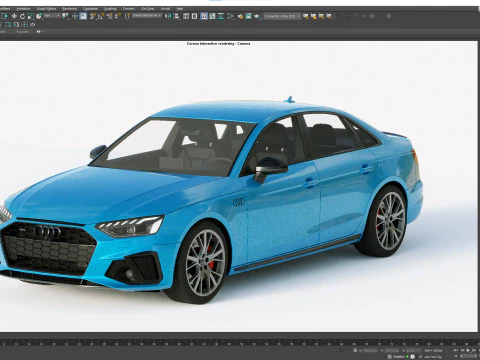Open the Schematic View icon
The image size is (480, 360).
point(221,16)
